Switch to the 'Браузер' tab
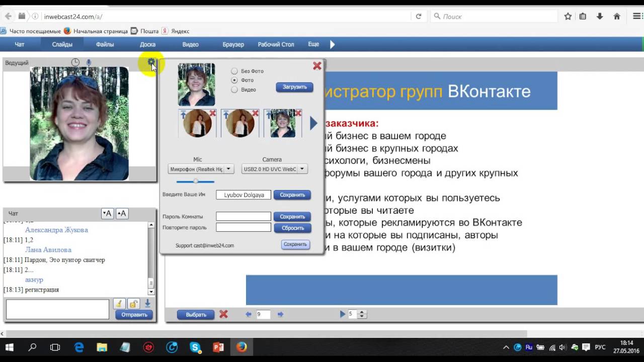This screenshot has height=362, width=644. [x=233, y=44]
